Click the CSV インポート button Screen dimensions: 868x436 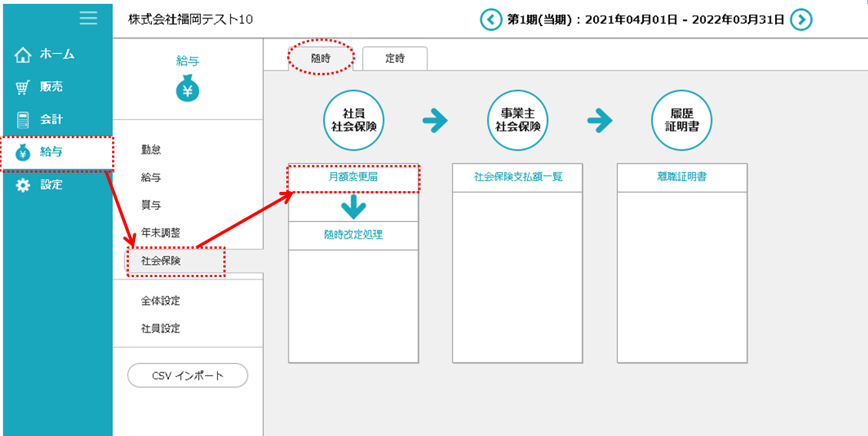tap(188, 375)
